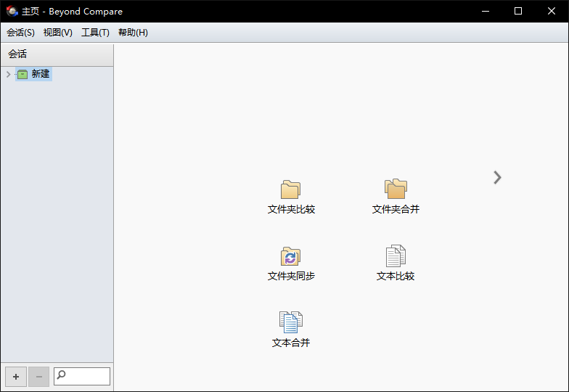Open the 帮助(H) menu
The height and width of the screenshot is (392, 569).
[133, 33]
